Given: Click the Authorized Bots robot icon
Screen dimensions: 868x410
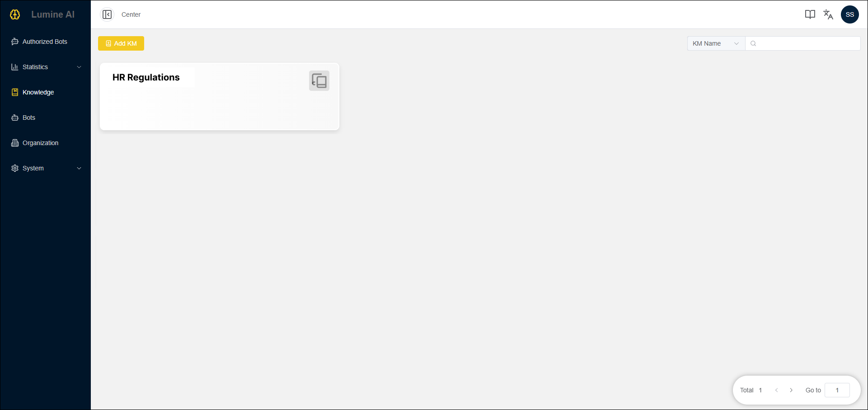Looking at the screenshot, I should click(15, 42).
